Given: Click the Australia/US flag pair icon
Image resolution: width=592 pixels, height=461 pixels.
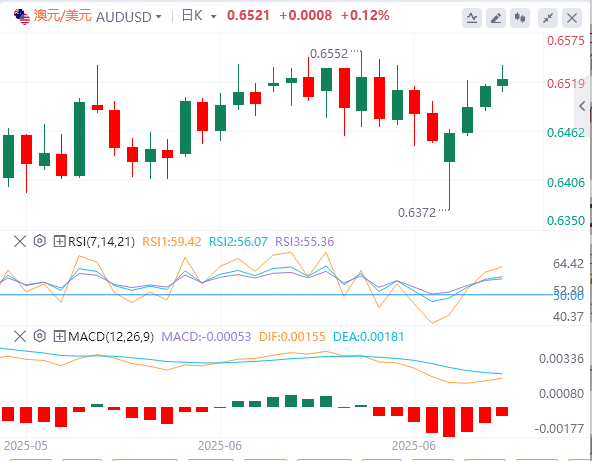Looking at the screenshot, I should 22,17.
